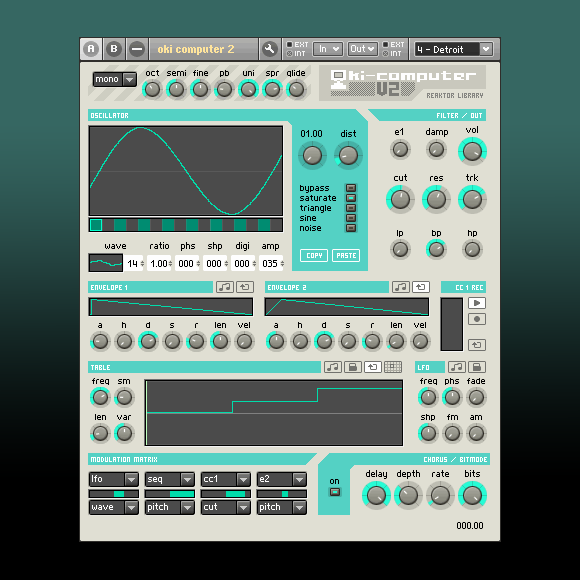This screenshot has width=580, height=580.
Task: Select snapshot bank B
Action: pos(114,49)
